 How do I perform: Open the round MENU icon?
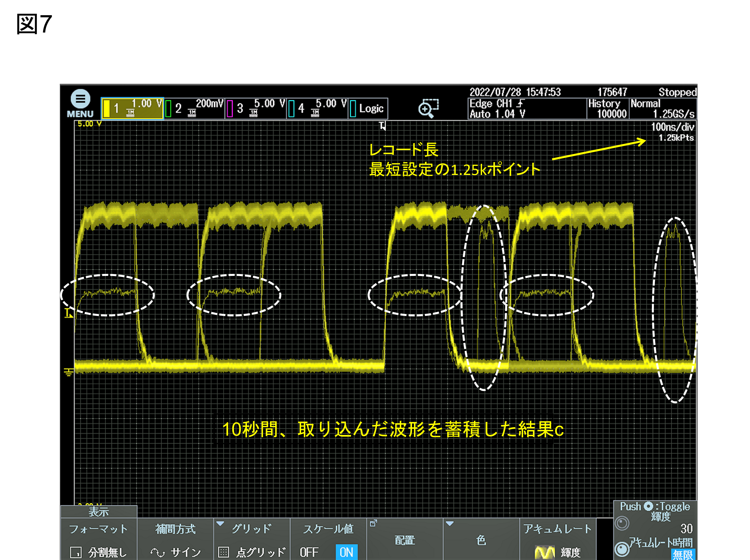click(80, 99)
